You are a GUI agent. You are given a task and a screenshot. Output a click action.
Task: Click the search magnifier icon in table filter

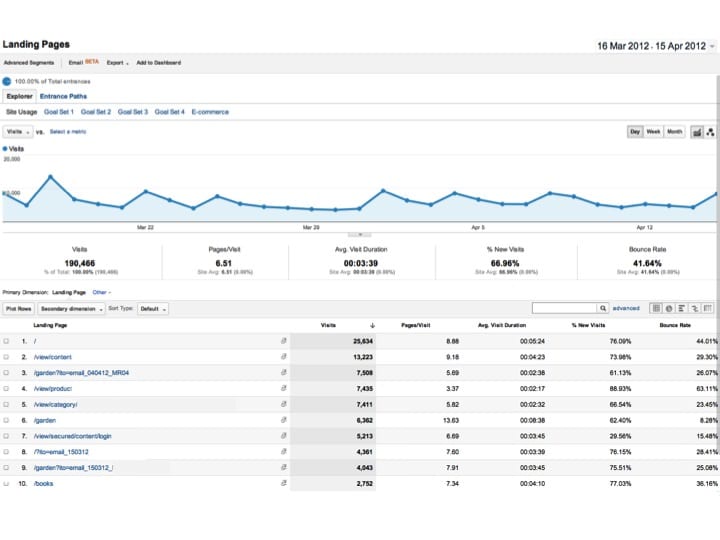coord(603,309)
